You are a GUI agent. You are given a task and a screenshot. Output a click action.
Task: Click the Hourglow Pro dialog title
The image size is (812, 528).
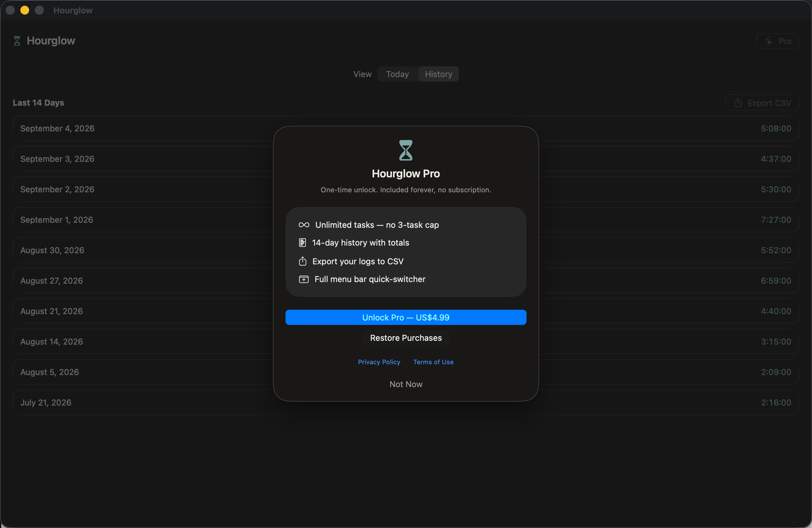(x=406, y=174)
